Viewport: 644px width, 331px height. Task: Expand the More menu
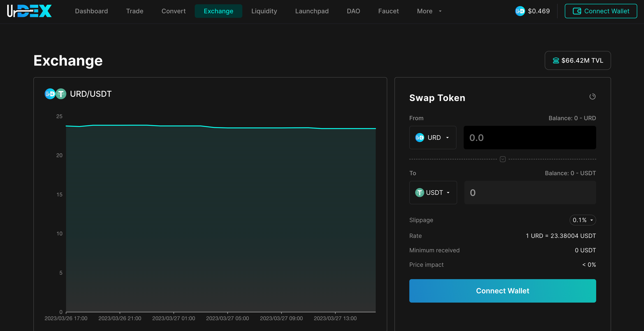[429, 11]
